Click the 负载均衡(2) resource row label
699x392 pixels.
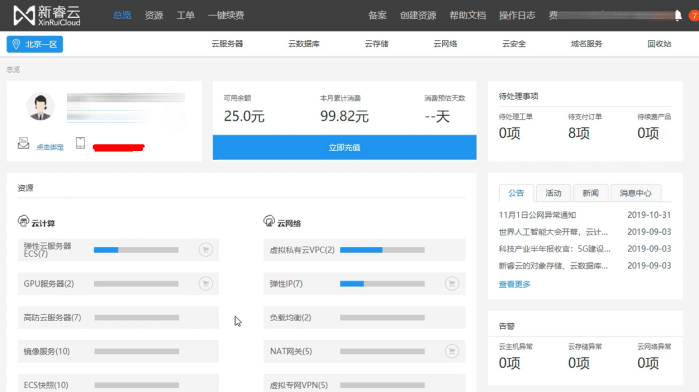click(290, 318)
